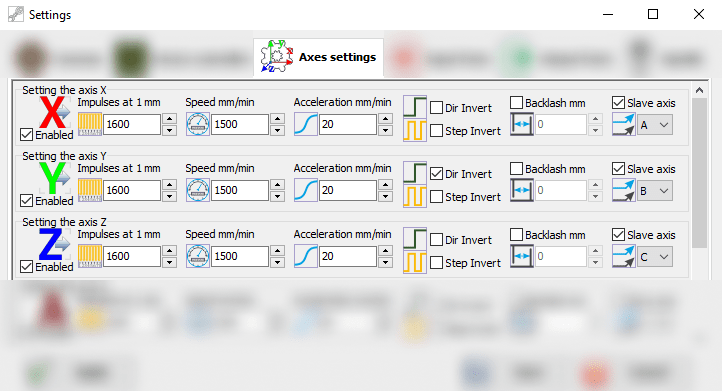Enable Backlash mm for axis Z
The width and height of the screenshot is (722, 391).
click(517, 235)
